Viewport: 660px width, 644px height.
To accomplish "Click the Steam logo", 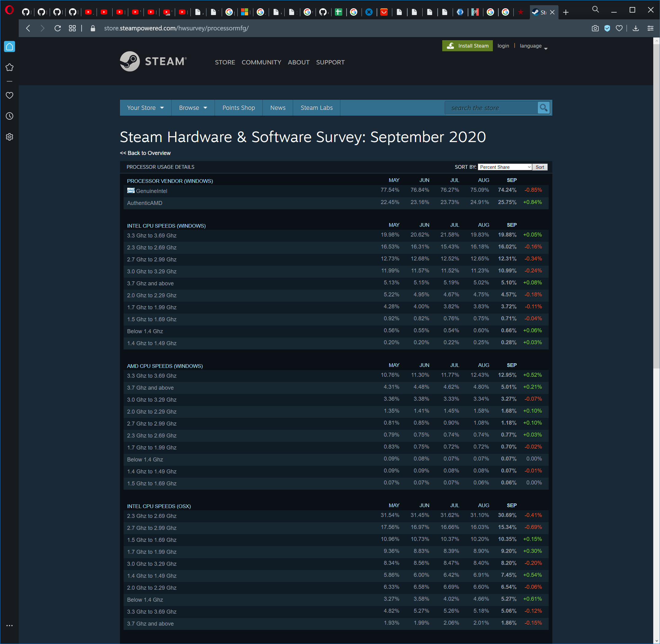I will pyautogui.click(x=153, y=61).
